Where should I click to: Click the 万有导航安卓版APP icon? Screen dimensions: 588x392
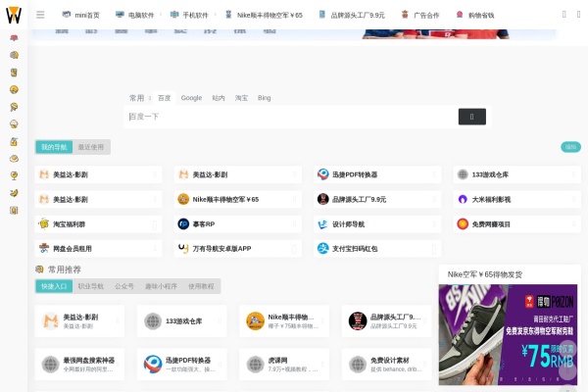tap(183, 248)
